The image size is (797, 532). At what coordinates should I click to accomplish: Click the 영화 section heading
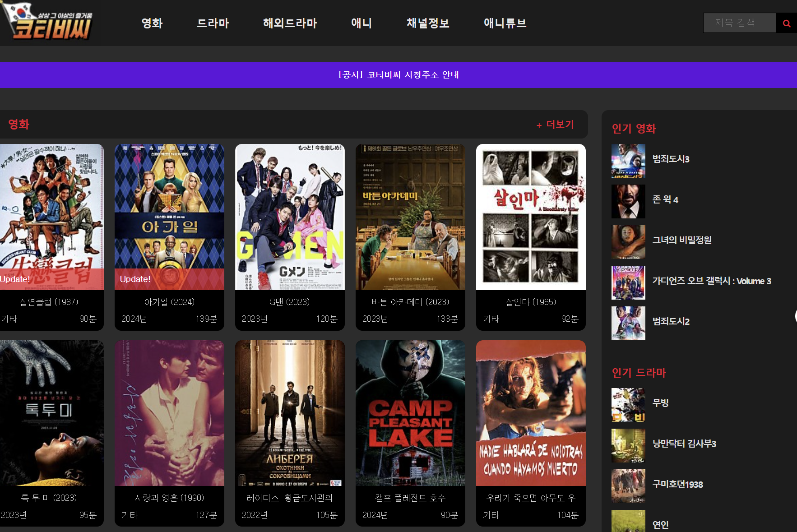coord(19,125)
